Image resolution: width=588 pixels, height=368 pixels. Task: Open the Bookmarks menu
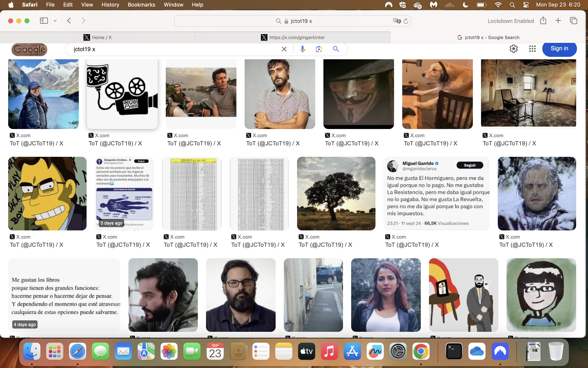[x=141, y=5]
